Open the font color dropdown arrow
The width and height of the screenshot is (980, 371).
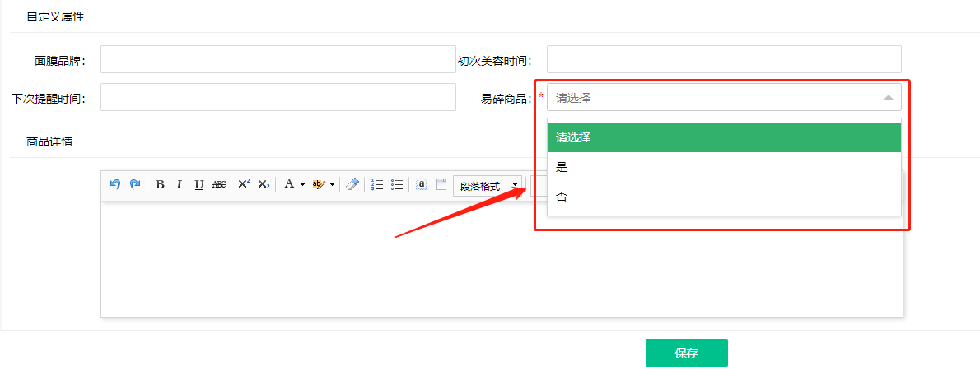tap(302, 185)
